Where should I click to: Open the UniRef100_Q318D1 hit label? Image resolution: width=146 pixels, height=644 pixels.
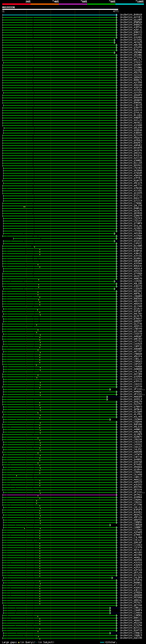click(x=131, y=37)
